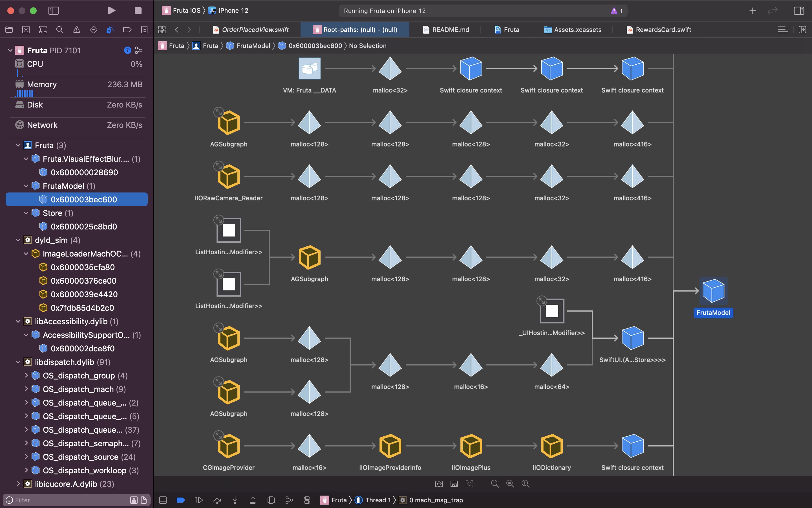Open the RewardsCard.swift tab
The height and width of the screenshot is (508, 812).
click(x=659, y=30)
